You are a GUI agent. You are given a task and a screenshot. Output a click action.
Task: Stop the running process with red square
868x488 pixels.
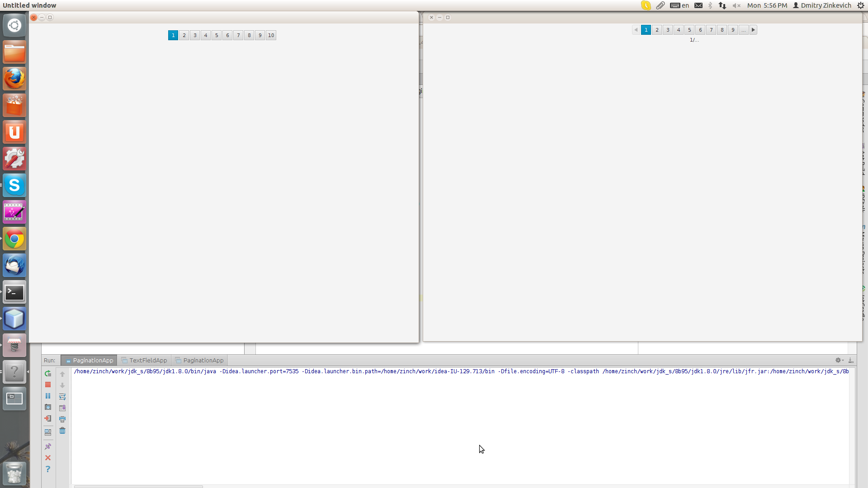(48, 385)
